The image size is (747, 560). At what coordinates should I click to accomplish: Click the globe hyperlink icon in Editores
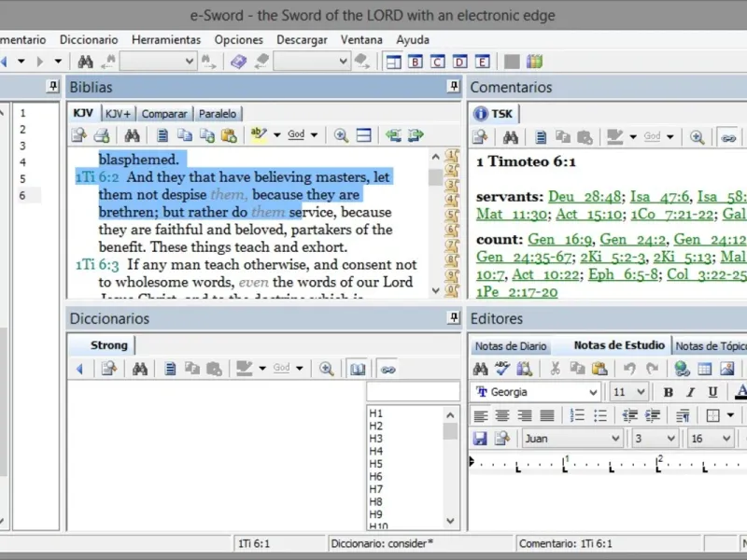point(682,368)
